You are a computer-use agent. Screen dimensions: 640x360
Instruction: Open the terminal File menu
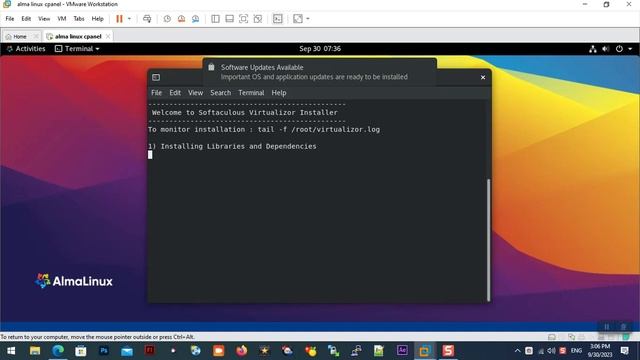(x=156, y=93)
